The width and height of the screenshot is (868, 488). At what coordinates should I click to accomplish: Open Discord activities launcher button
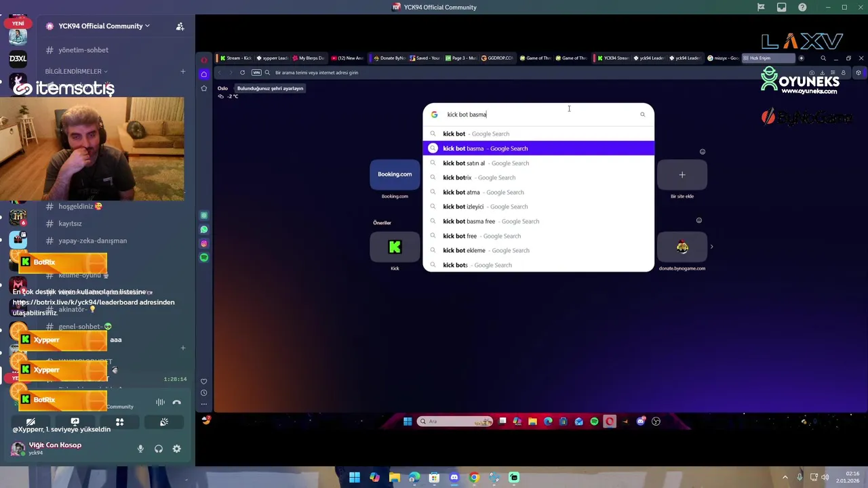click(x=119, y=422)
